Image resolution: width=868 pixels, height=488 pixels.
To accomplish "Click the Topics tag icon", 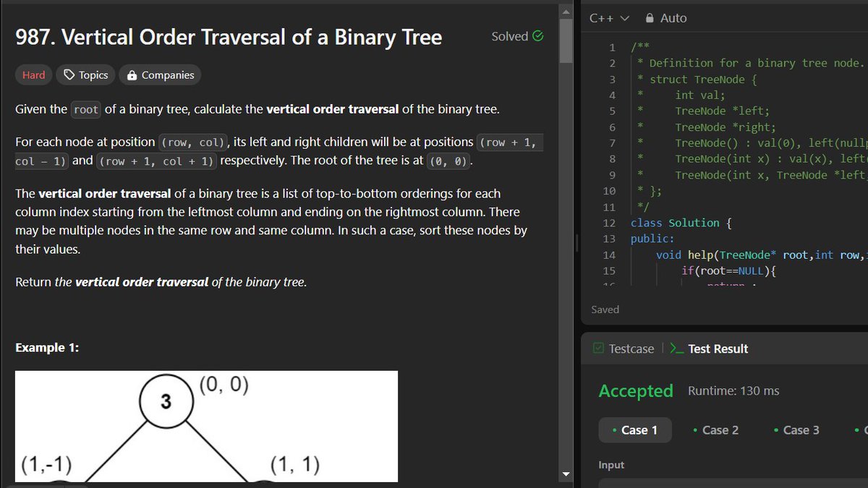I will coord(69,75).
